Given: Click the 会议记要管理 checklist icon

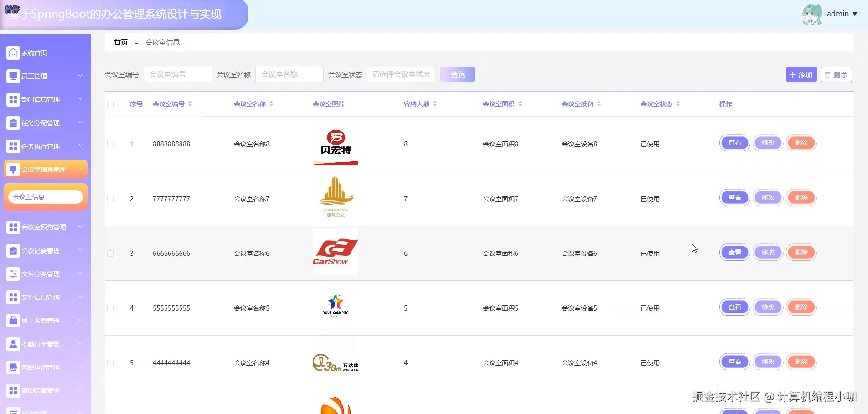Looking at the screenshot, I should pos(13,251).
